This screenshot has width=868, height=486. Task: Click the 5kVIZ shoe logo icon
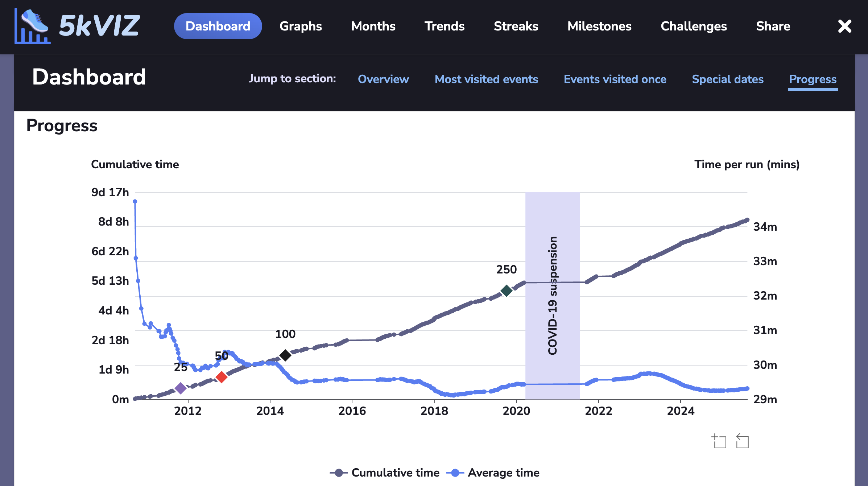tap(32, 26)
